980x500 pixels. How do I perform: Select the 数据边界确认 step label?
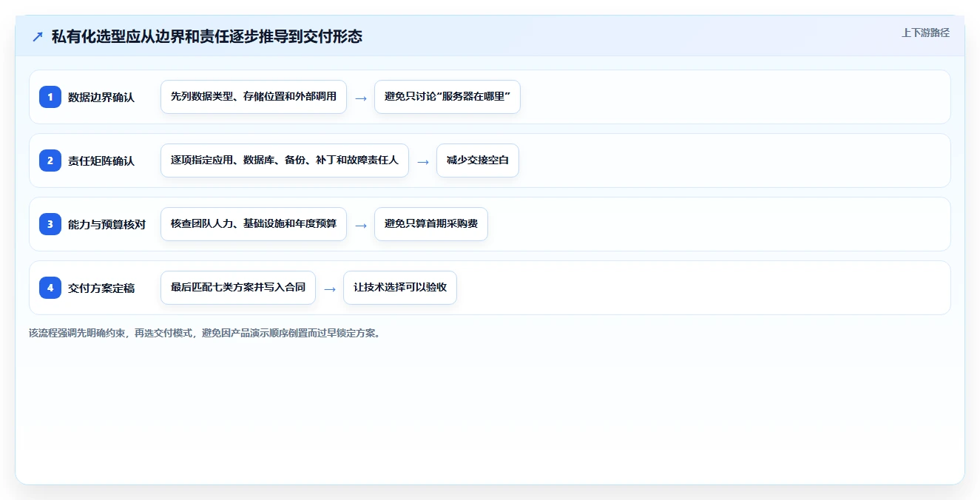[101, 97]
